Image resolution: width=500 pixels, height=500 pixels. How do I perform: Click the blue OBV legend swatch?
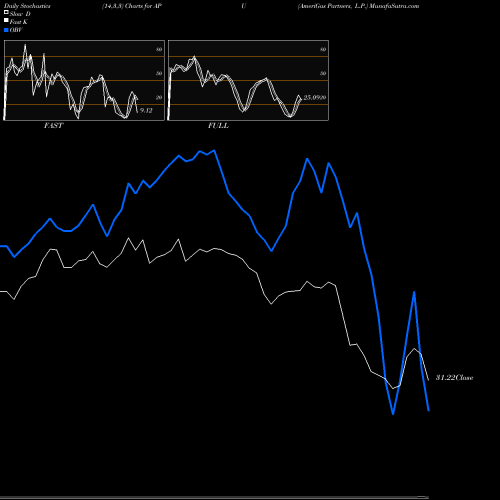(x=6, y=30)
